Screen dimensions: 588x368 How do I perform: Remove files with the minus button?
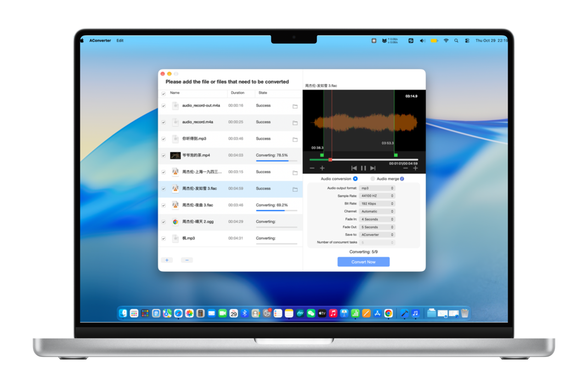click(x=187, y=260)
